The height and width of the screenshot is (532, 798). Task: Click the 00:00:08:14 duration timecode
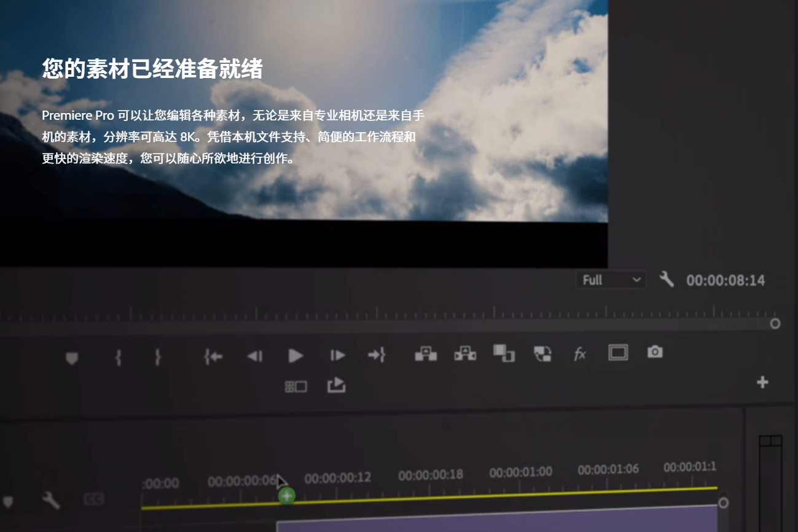click(726, 281)
